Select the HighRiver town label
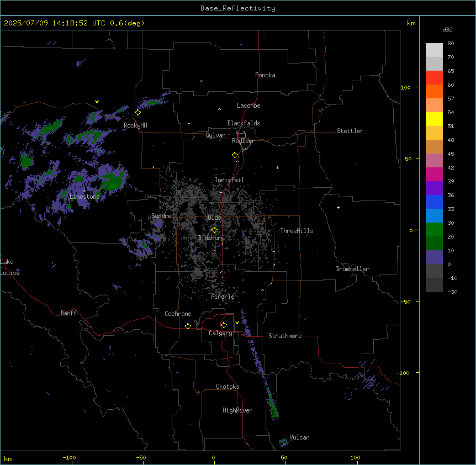 (237, 410)
